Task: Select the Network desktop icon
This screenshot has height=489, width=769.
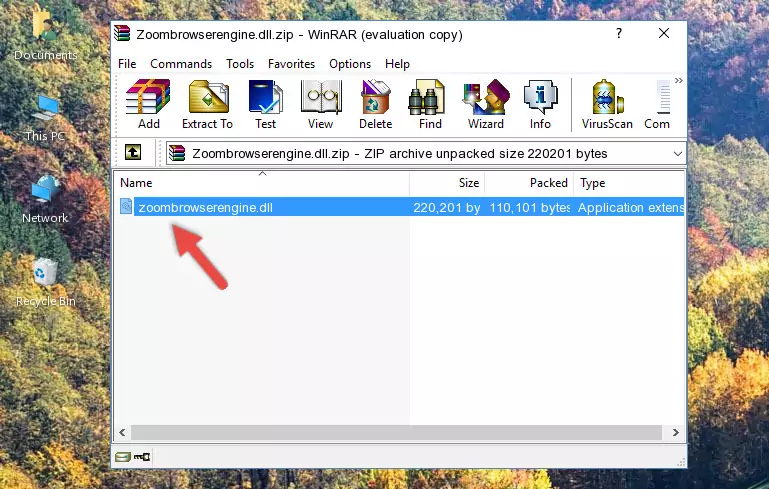Action: pos(45,200)
